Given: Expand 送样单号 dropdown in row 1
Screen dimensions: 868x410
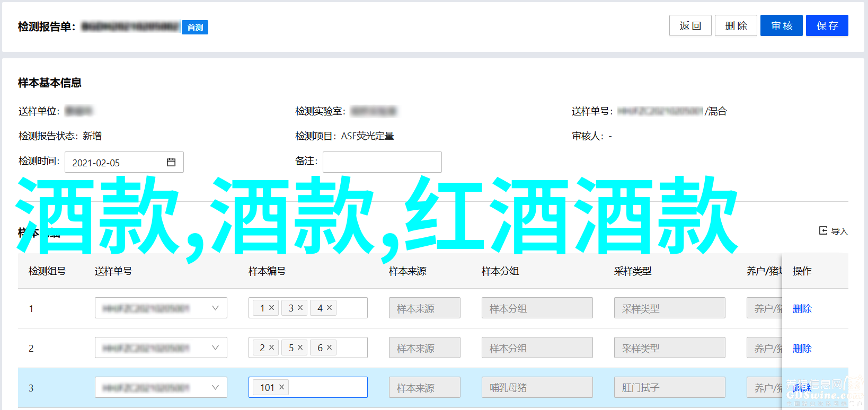Looking at the screenshot, I should [215, 308].
